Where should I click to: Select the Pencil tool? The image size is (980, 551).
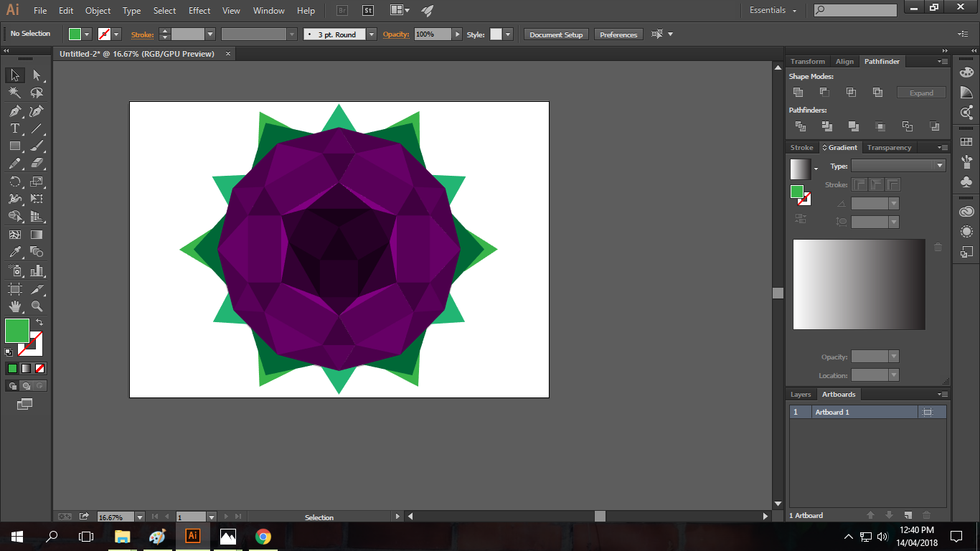14,164
